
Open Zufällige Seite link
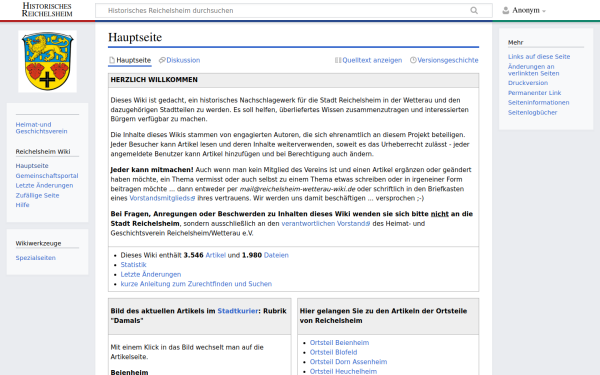point(37,195)
